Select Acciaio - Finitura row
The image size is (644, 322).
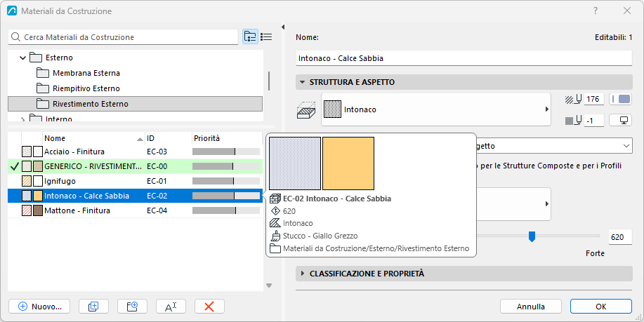(x=135, y=152)
